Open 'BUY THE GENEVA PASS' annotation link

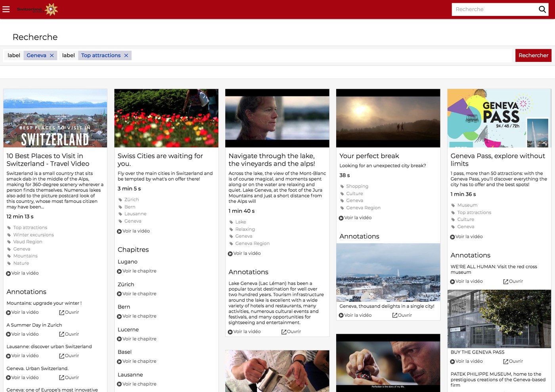(513, 361)
